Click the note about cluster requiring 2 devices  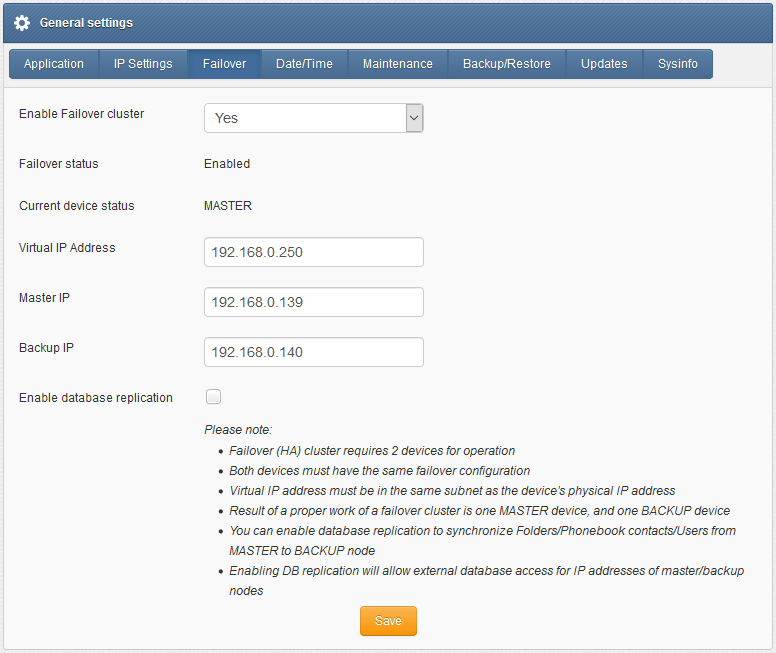coord(372,451)
